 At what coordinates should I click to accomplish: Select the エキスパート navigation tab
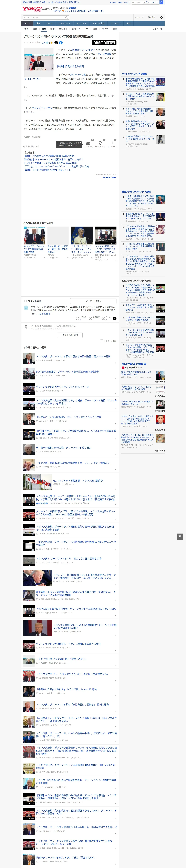point(64,24)
